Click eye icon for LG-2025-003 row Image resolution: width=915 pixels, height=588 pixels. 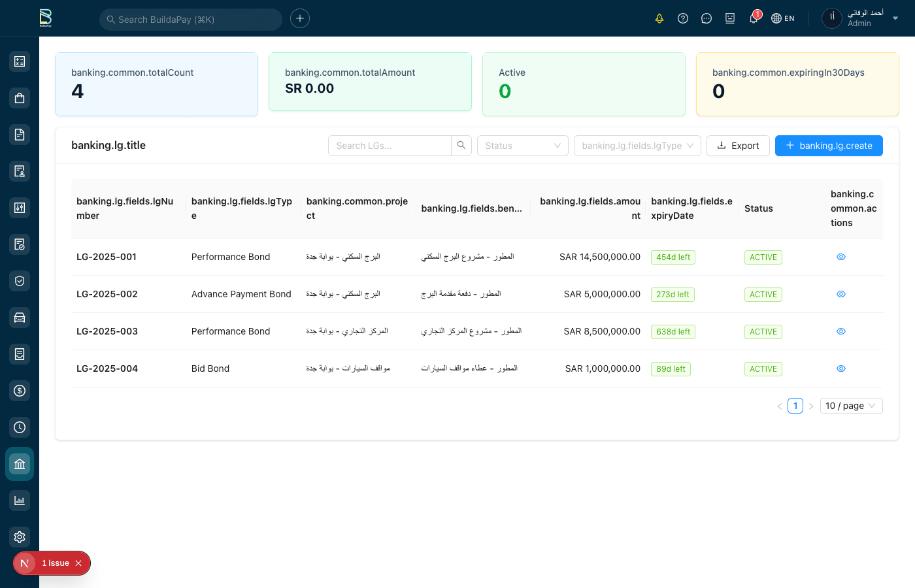click(x=841, y=331)
